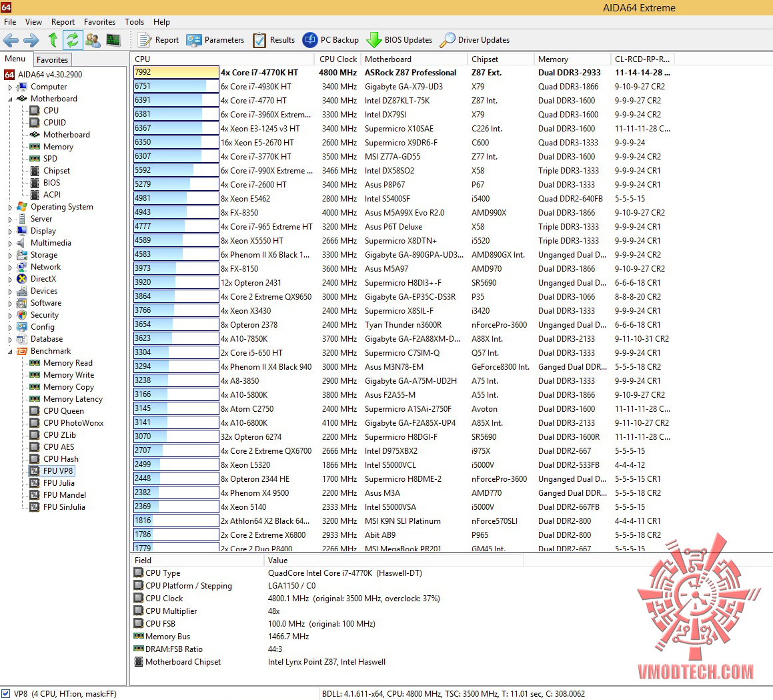This screenshot has height=700, width=773.
Task: Select the Security tree item
Action: pos(45,315)
